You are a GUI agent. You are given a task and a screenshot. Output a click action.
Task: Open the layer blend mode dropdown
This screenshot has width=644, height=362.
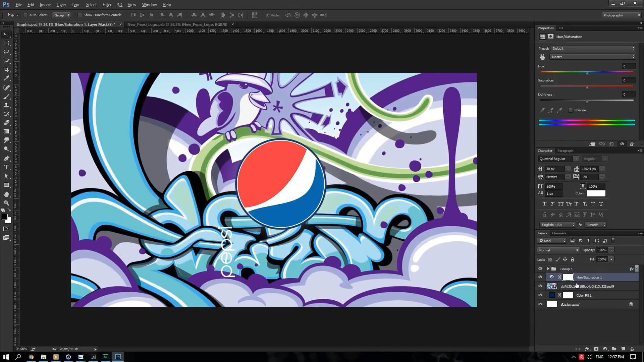pos(558,250)
